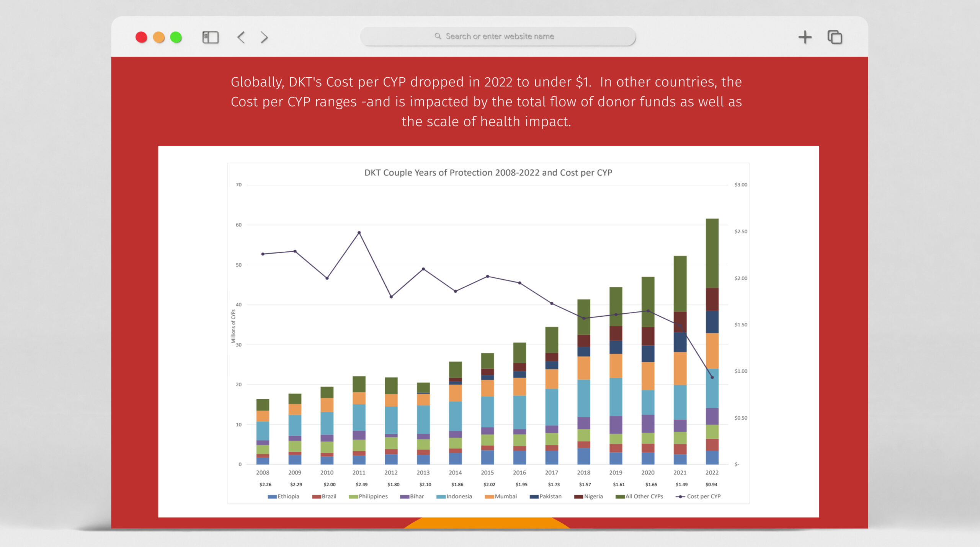Click the 2008 x-axis year label
This screenshot has height=547, width=980.
[x=263, y=473]
